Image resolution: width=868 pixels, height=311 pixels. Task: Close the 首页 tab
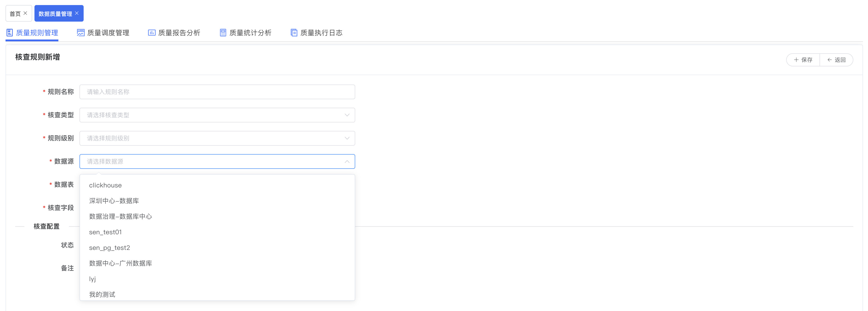click(25, 13)
